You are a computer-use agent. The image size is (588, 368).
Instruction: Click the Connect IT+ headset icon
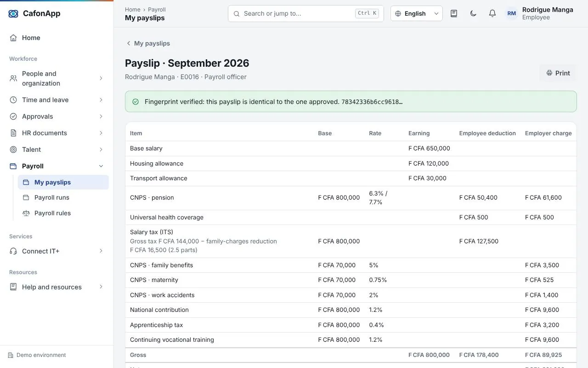[x=13, y=251]
